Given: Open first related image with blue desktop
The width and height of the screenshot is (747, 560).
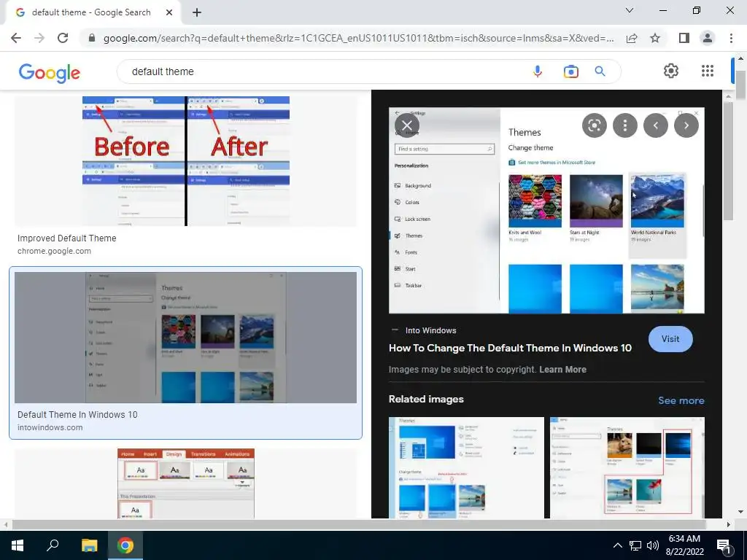Looking at the screenshot, I should 466,467.
